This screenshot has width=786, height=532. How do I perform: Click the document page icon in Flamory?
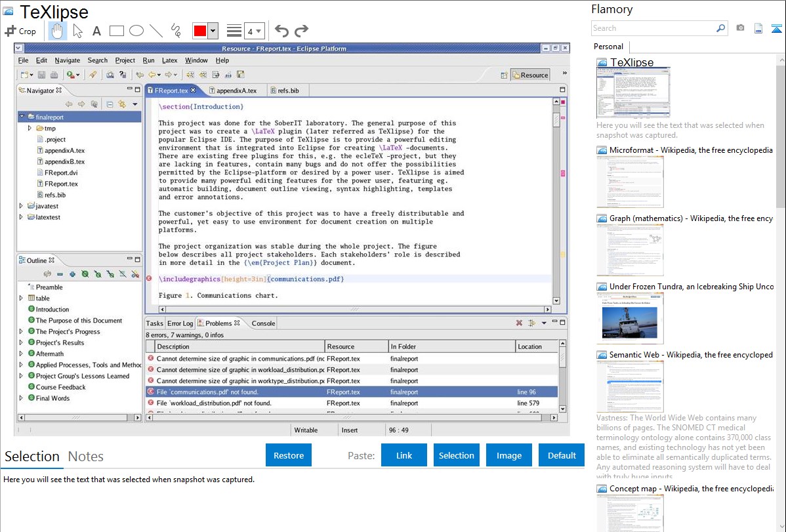(x=758, y=28)
